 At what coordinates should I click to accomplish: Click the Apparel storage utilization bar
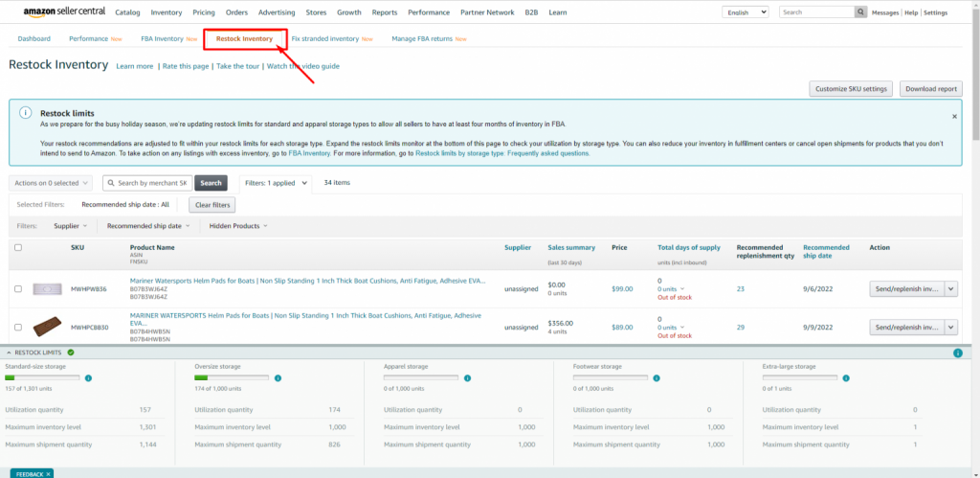click(421, 377)
